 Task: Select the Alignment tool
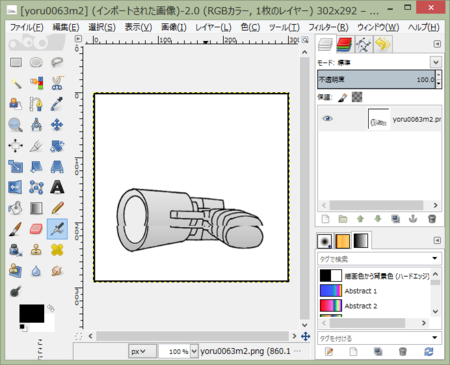16,146
